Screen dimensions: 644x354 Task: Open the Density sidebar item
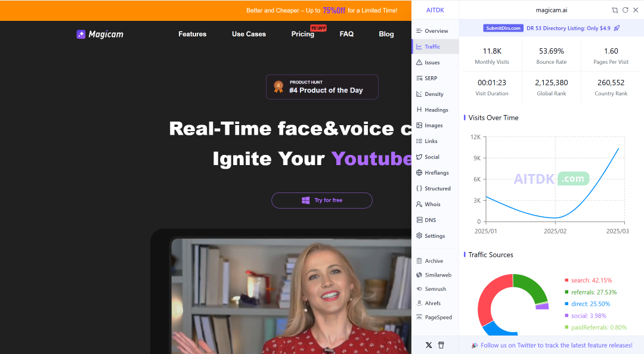435,94
